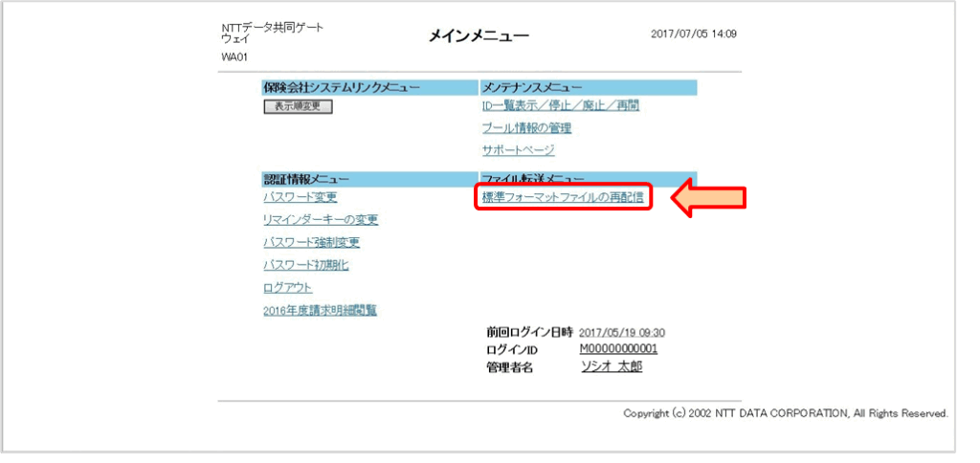The height and width of the screenshot is (463, 980).
Task: Open リマインダーキーの変更 link
Action: (x=321, y=220)
